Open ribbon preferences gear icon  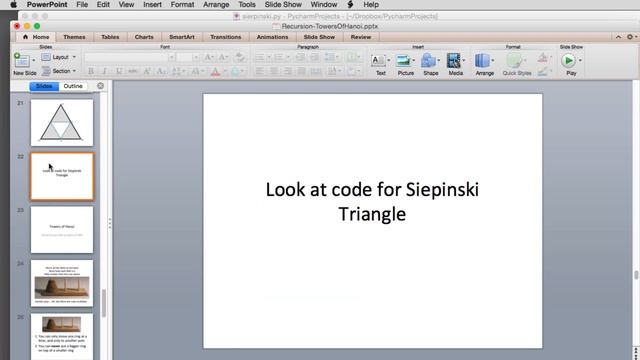[630, 37]
